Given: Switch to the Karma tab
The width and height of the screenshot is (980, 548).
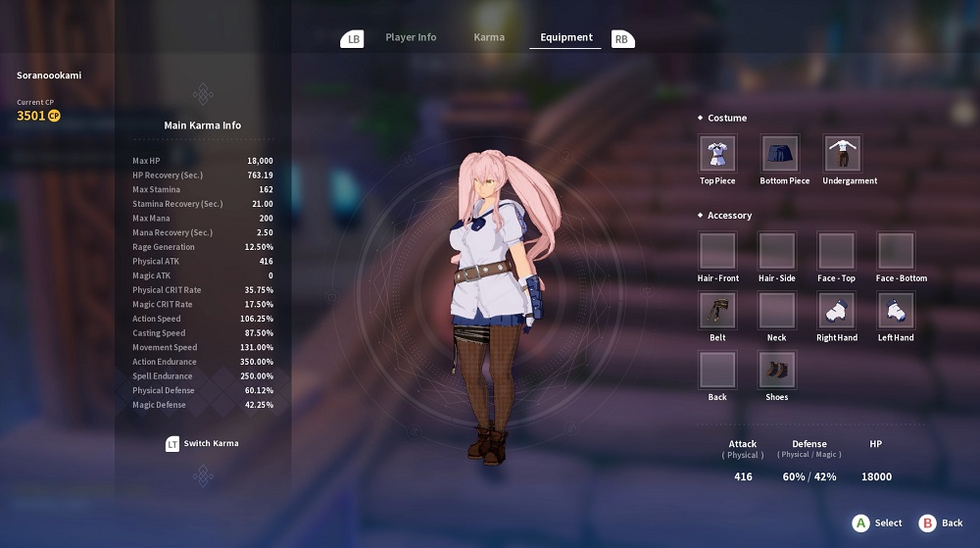Looking at the screenshot, I should coord(489,37).
